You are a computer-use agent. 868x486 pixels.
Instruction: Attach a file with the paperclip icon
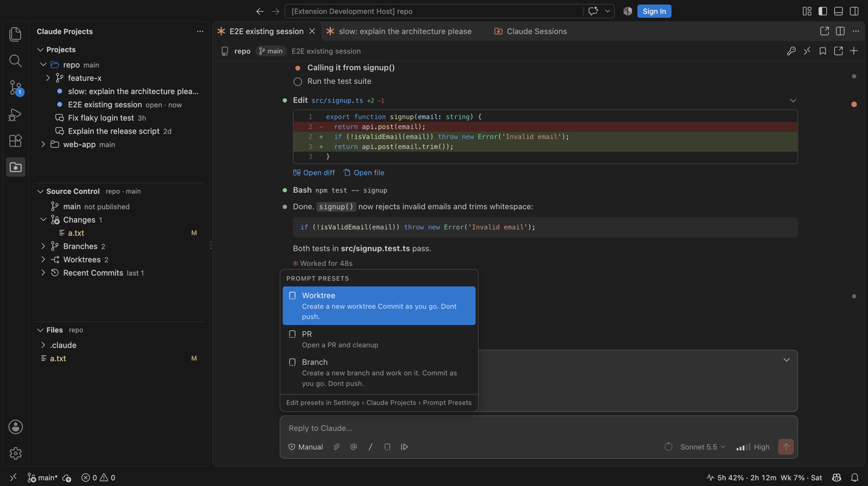[x=337, y=447]
